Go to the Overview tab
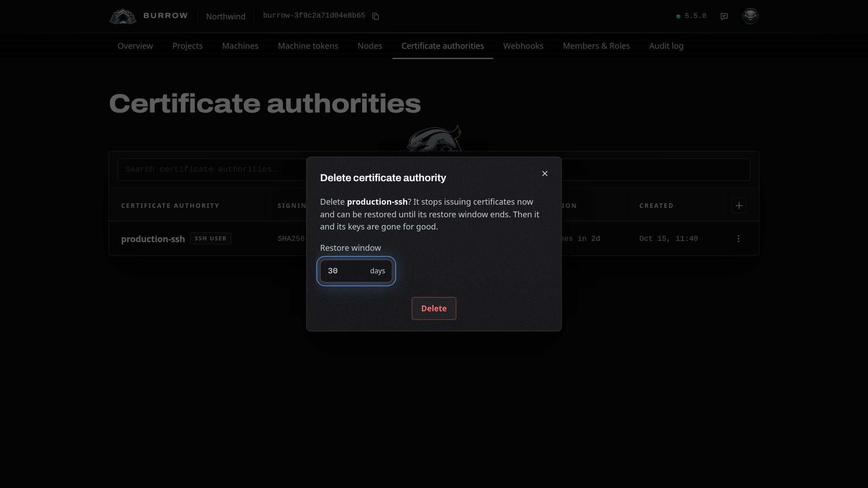This screenshot has height=488, width=868. pyautogui.click(x=135, y=46)
